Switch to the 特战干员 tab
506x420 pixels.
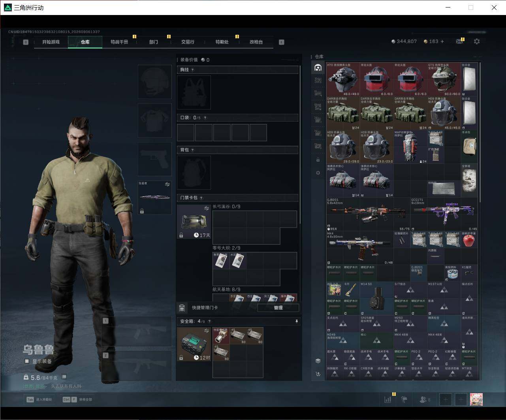click(x=119, y=42)
